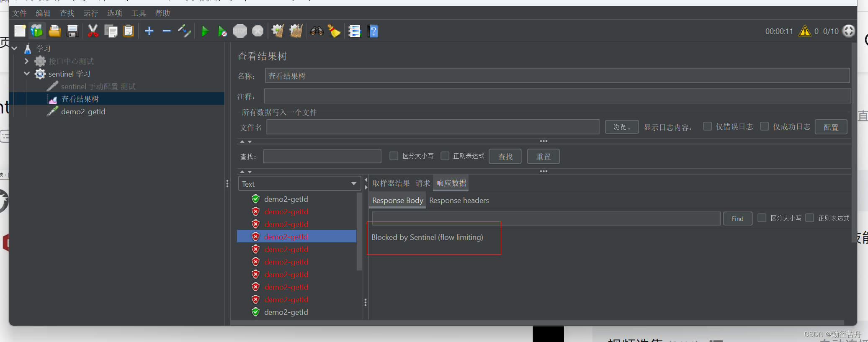This screenshot has height=342, width=868.
Task: Click the Stop test icon
Action: 240,31
